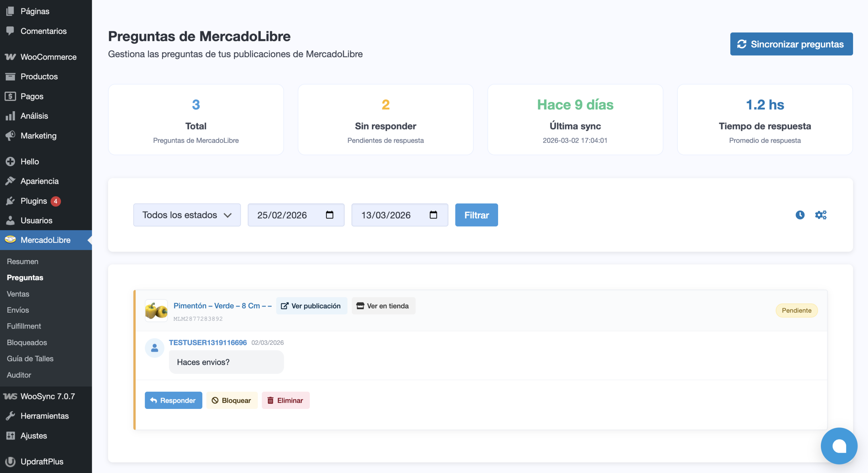The height and width of the screenshot is (473, 868).
Task: Open the Fulfillment submenu item
Action: (x=24, y=326)
